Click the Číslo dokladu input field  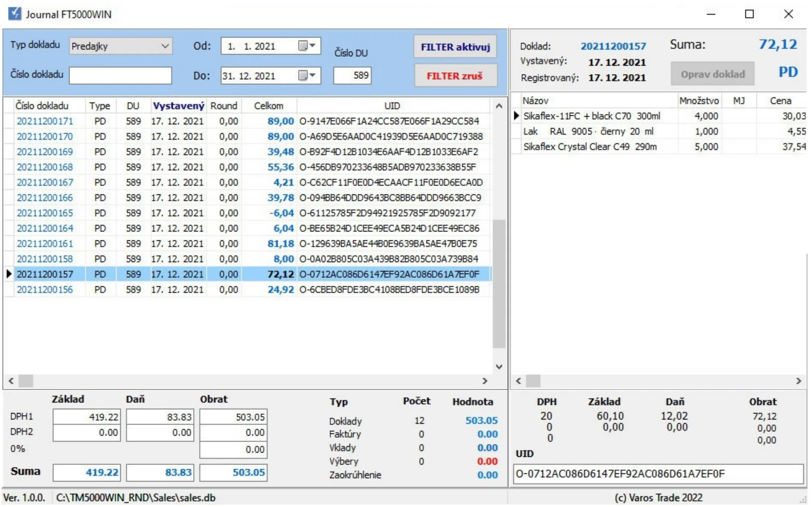point(120,75)
